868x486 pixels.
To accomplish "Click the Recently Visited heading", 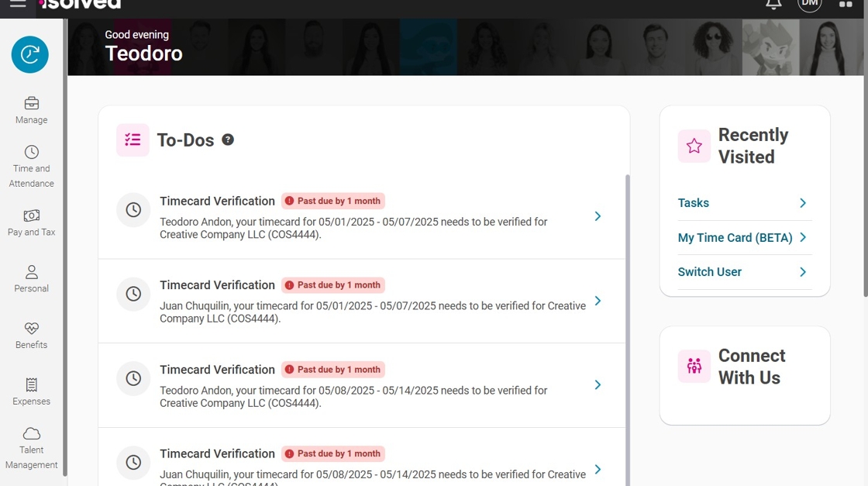I will click(753, 146).
